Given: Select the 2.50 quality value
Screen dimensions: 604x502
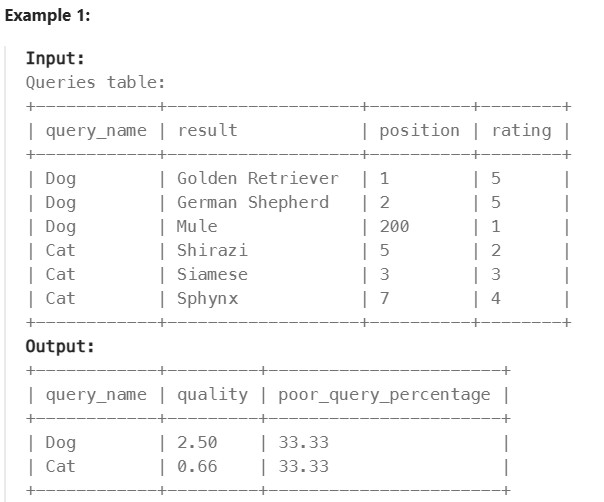Looking at the screenshot, I should click(197, 442).
